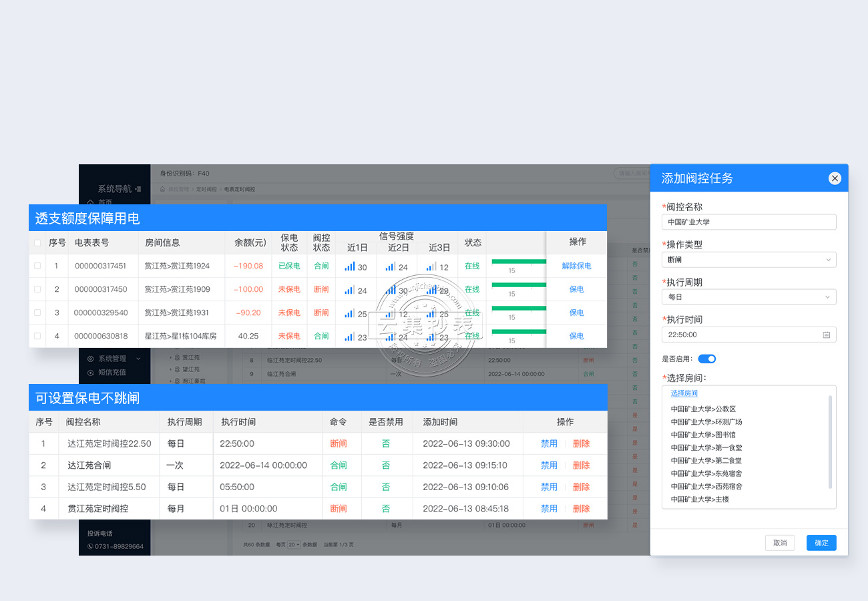
Task: Close the 添加阀控任务 dialog
Action: coord(834,178)
